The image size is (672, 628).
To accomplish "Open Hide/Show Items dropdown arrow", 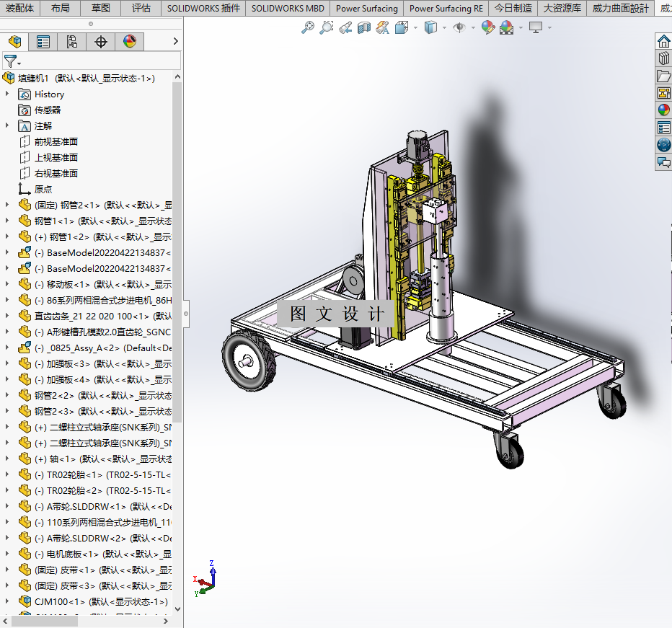I will coord(473,28).
